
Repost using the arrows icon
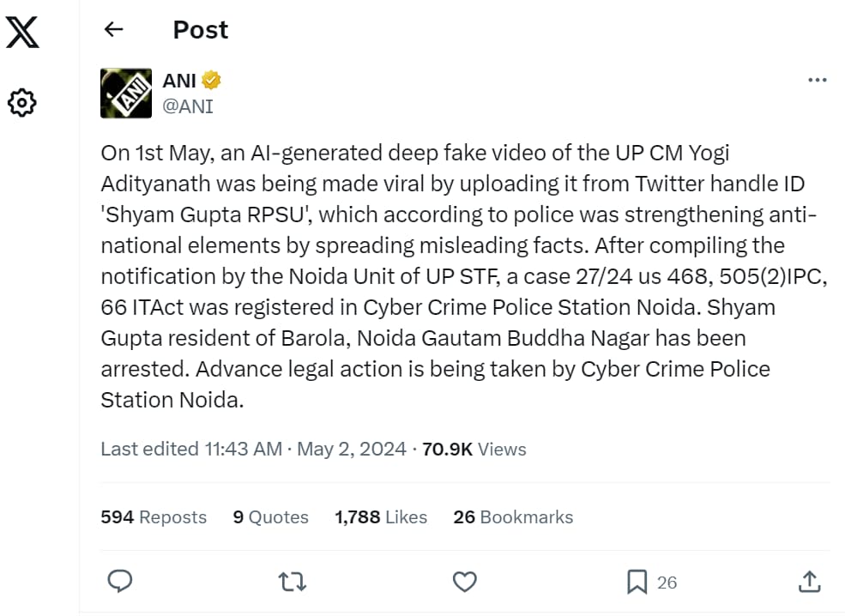coord(293,582)
